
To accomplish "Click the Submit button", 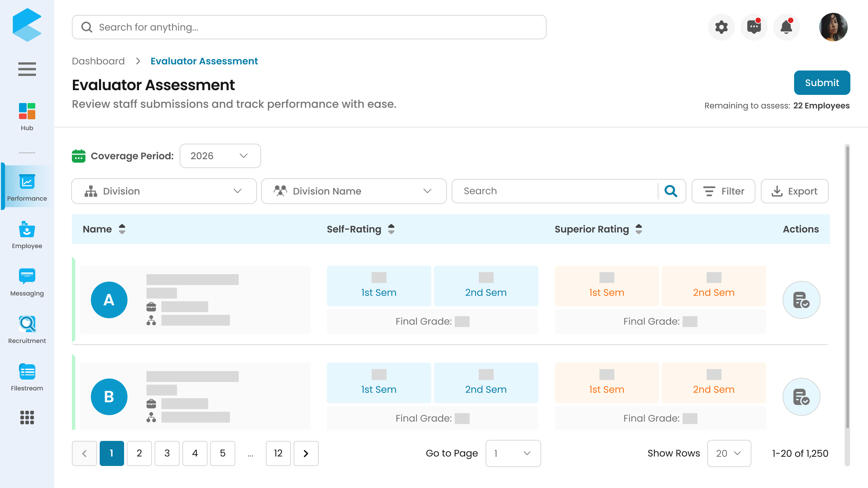I will (822, 83).
